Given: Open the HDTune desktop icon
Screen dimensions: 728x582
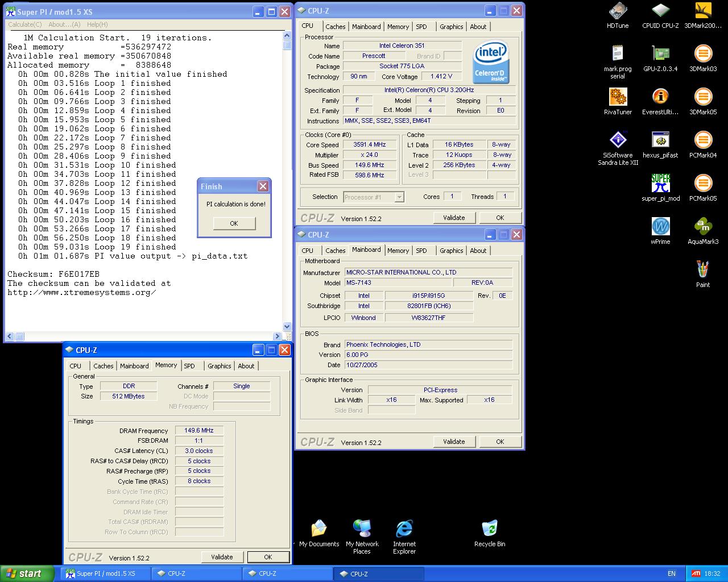Looking at the screenshot, I should pyautogui.click(x=618, y=15).
